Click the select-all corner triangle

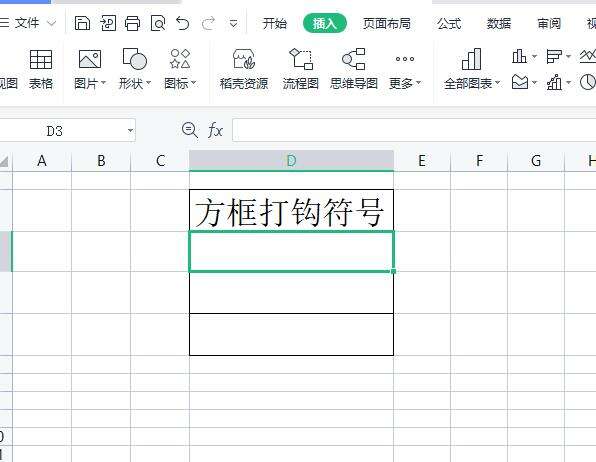coord(4,161)
